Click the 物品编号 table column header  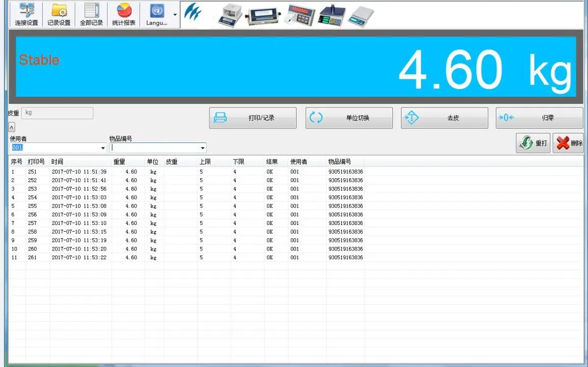point(345,162)
